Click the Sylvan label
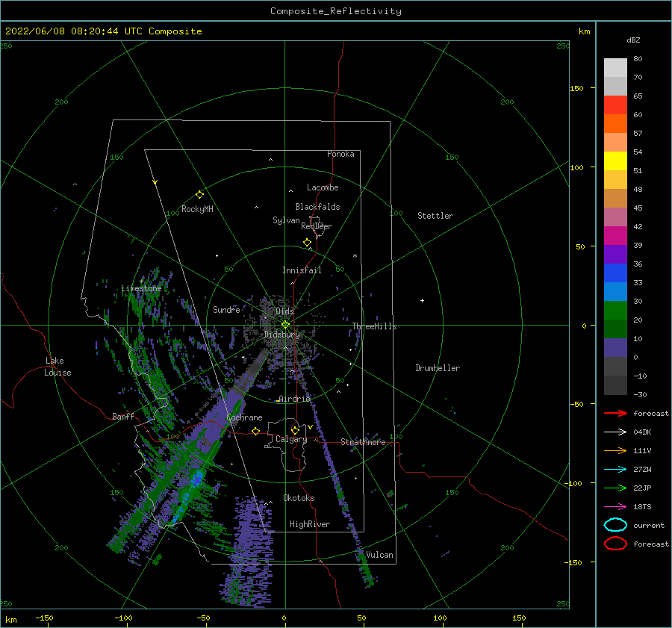 coord(286,220)
